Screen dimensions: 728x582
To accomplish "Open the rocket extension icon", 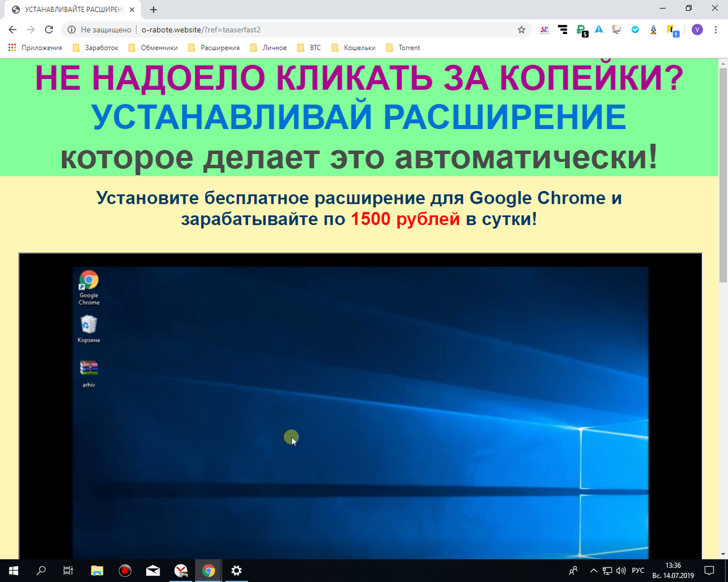I will 653,29.
